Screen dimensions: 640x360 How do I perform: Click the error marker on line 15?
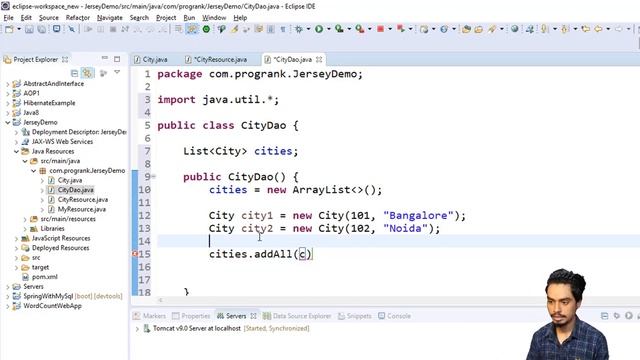point(135,254)
